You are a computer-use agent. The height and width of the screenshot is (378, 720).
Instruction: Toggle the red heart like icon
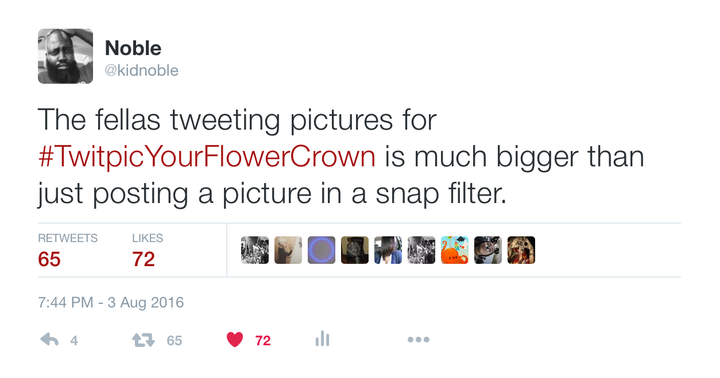[x=235, y=339]
